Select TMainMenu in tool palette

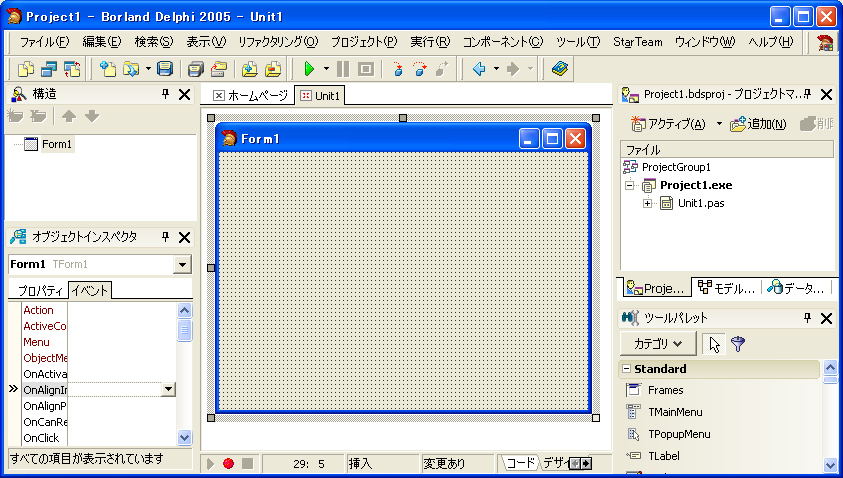pyautogui.click(x=675, y=412)
